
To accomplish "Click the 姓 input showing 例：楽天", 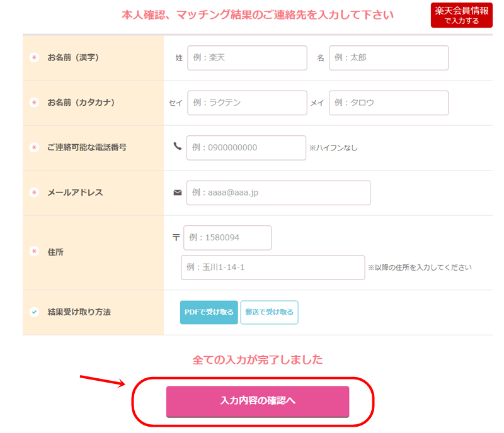I will 247,58.
